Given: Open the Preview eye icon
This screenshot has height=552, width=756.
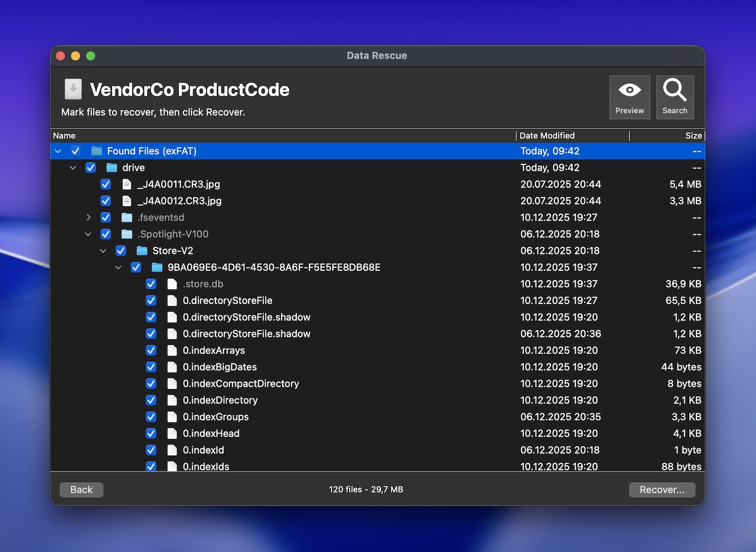Looking at the screenshot, I should coord(629,91).
